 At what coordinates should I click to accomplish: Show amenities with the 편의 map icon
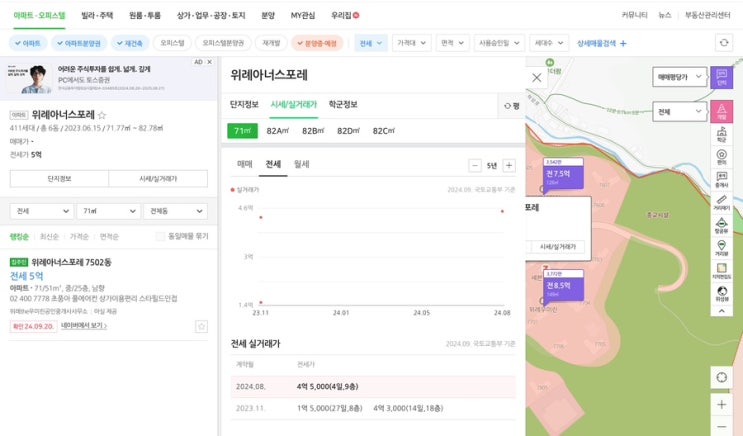pyautogui.click(x=721, y=157)
